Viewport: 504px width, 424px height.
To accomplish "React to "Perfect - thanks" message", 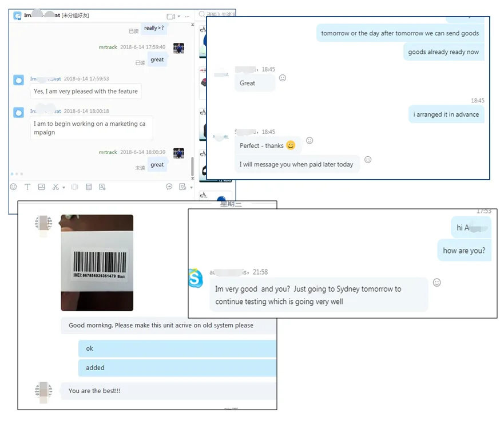I will [309, 140].
